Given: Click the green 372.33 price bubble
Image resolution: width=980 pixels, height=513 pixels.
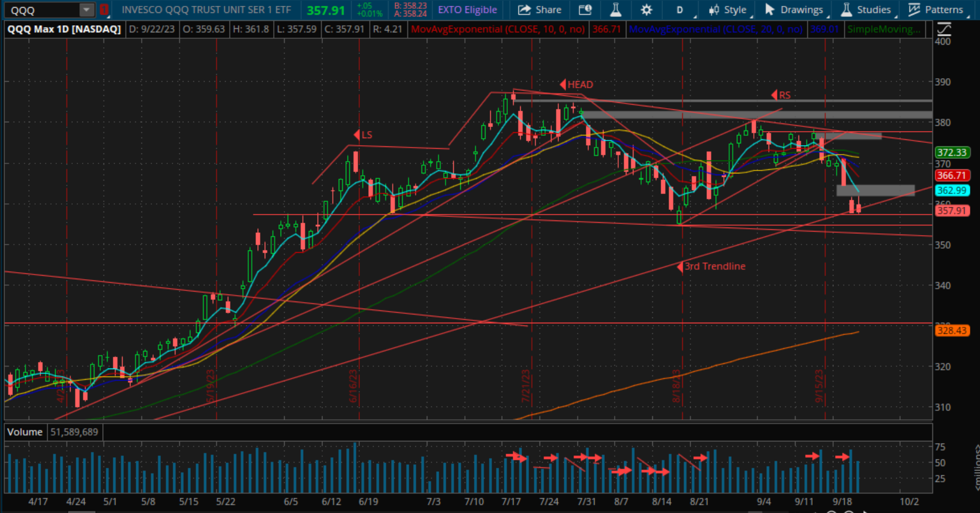Looking at the screenshot, I should [951, 152].
